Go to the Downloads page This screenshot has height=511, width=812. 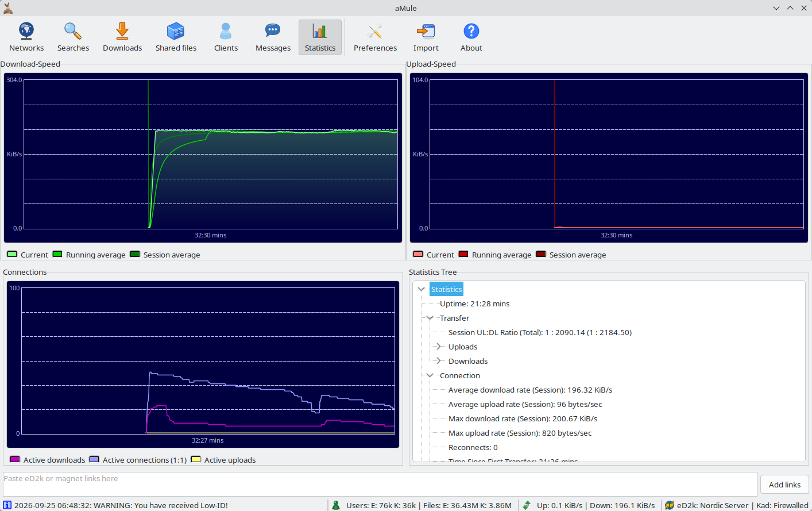click(122, 37)
